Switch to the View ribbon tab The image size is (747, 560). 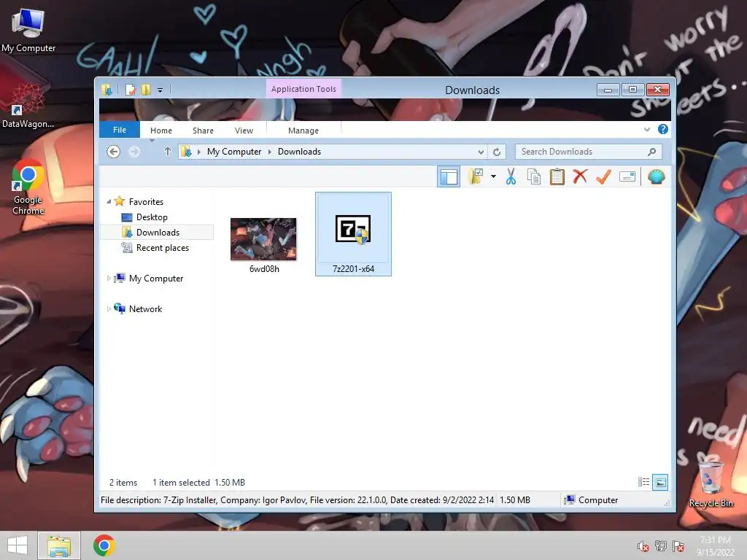click(244, 131)
